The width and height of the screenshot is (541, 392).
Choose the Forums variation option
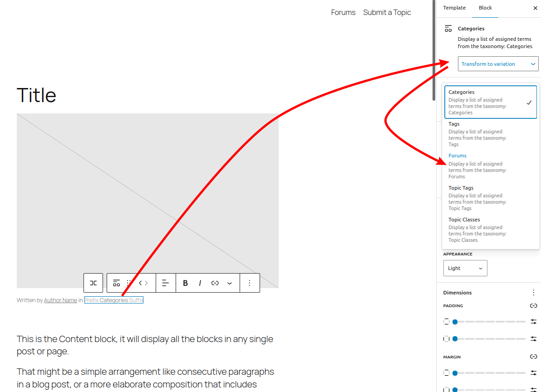coord(477,166)
